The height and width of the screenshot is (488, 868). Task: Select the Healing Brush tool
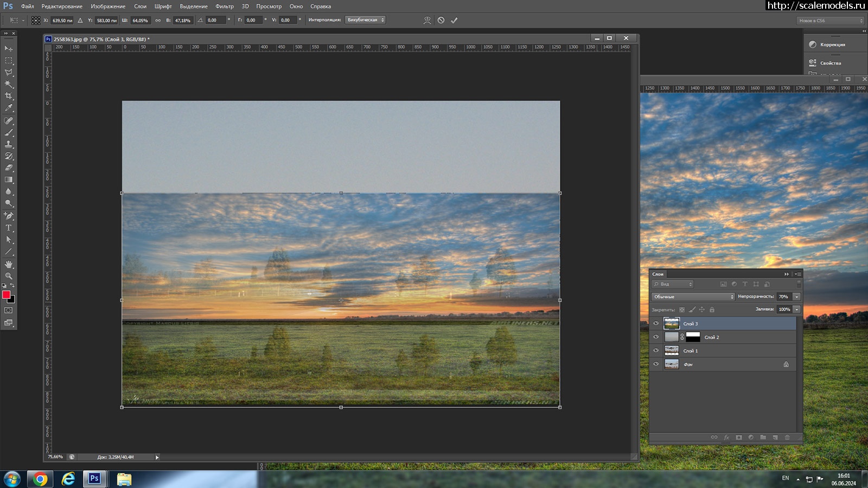coord(9,121)
